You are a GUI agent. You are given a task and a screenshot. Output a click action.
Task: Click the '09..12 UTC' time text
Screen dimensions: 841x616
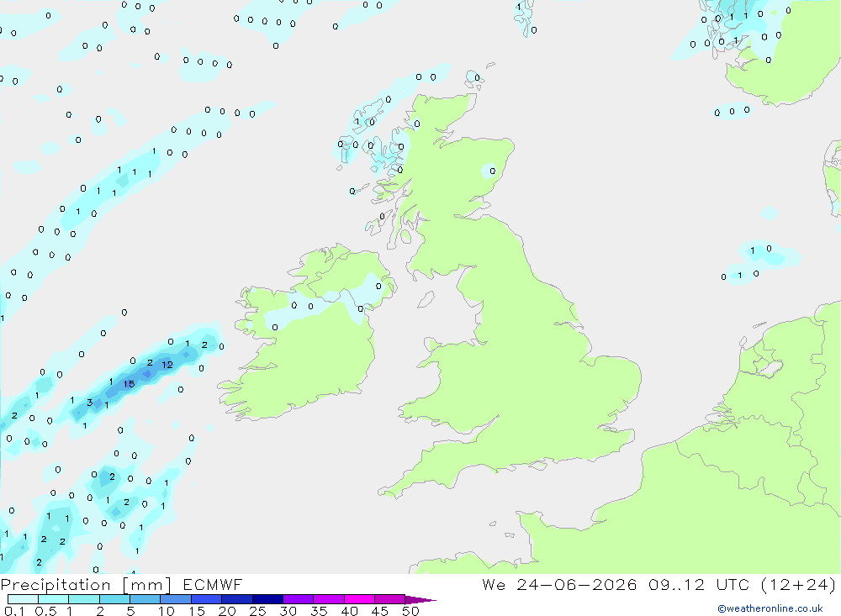(698, 584)
